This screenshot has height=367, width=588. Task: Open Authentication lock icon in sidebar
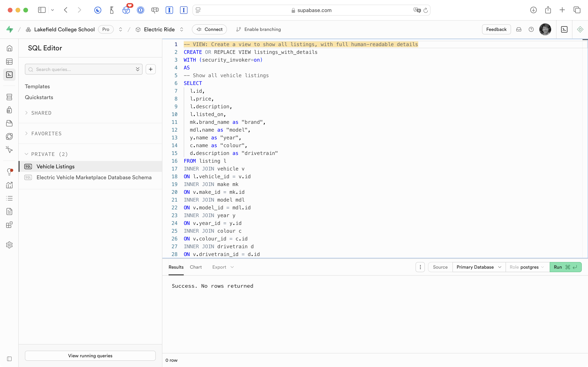(x=9, y=110)
